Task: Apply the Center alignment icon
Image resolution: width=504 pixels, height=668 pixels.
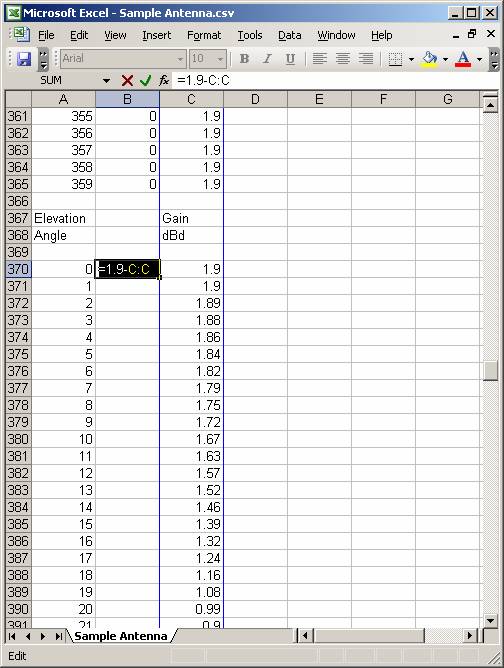Action: 343,59
